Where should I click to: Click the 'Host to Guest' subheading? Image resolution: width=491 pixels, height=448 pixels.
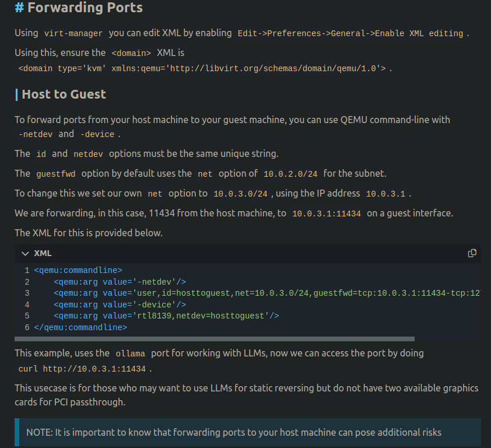click(64, 94)
